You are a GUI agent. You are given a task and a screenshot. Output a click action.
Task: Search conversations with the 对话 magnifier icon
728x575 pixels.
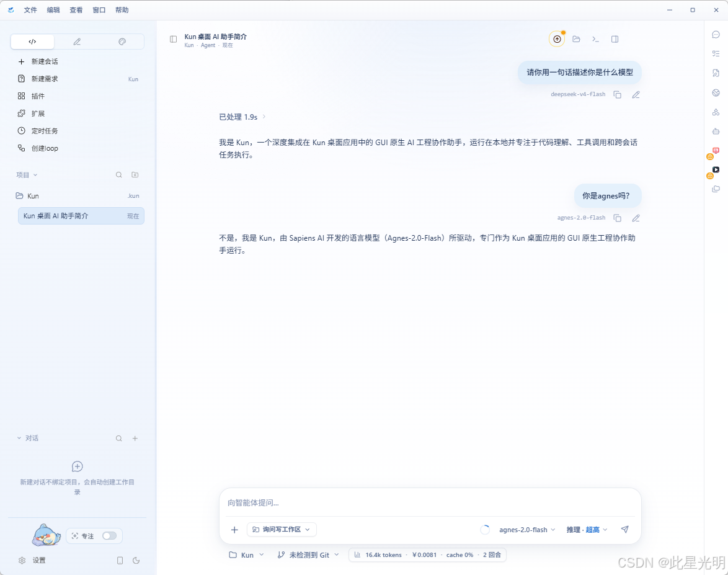119,439
